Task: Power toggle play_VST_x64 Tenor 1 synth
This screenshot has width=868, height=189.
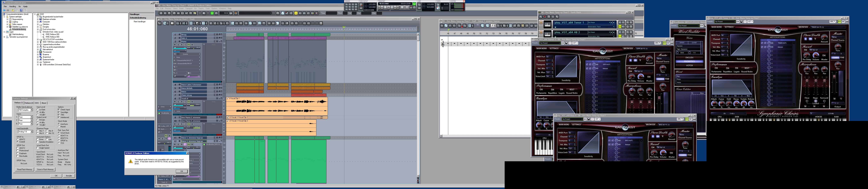Action: pyautogui.click(x=541, y=23)
